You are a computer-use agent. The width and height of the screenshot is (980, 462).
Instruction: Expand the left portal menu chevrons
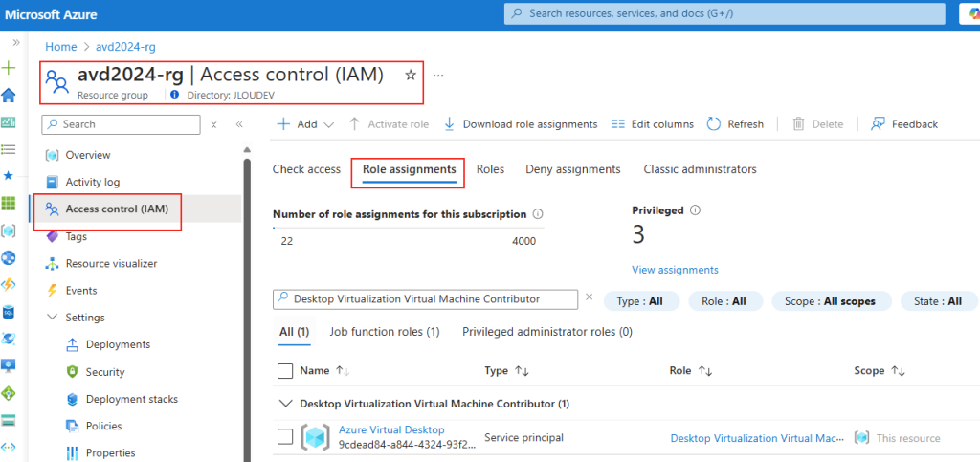(16, 42)
